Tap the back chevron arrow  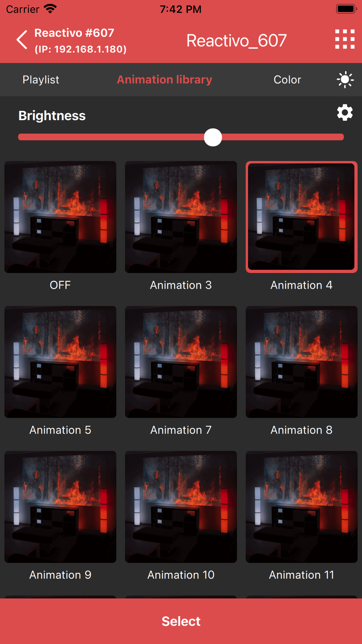(22, 39)
